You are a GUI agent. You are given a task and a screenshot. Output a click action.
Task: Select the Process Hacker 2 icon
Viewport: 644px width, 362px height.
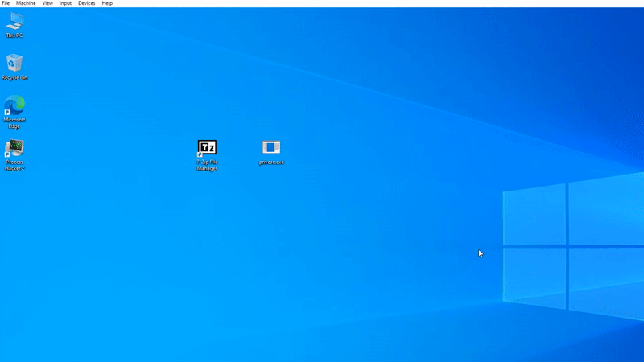pyautogui.click(x=14, y=148)
